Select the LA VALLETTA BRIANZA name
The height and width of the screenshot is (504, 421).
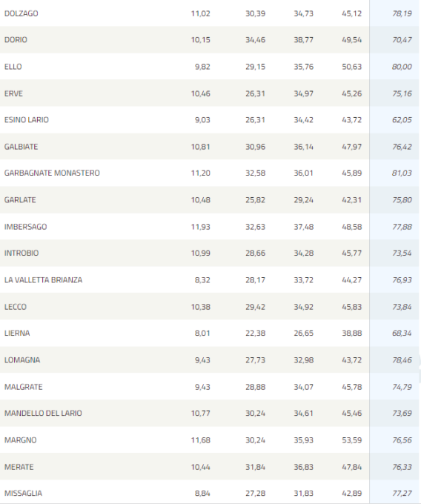(x=44, y=280)
